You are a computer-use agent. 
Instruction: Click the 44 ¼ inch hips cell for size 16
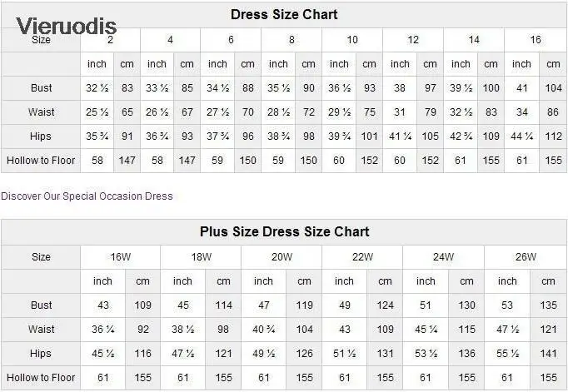[522, 136]
